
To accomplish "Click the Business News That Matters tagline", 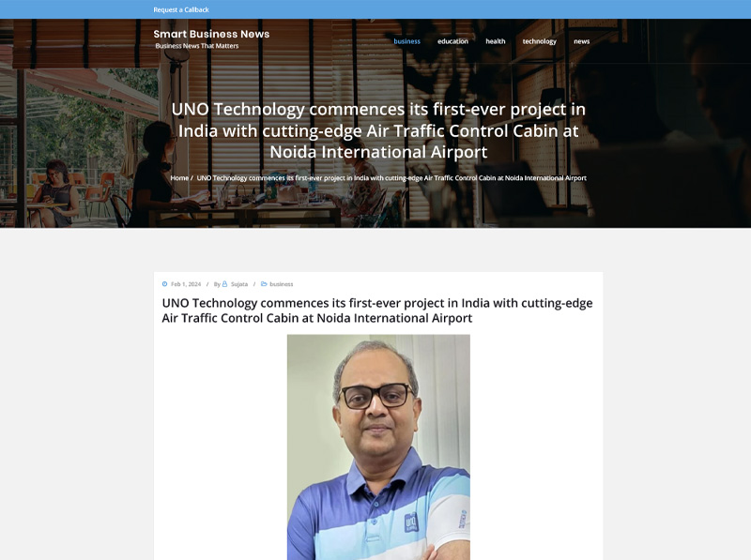I will [x=197, y=46].
